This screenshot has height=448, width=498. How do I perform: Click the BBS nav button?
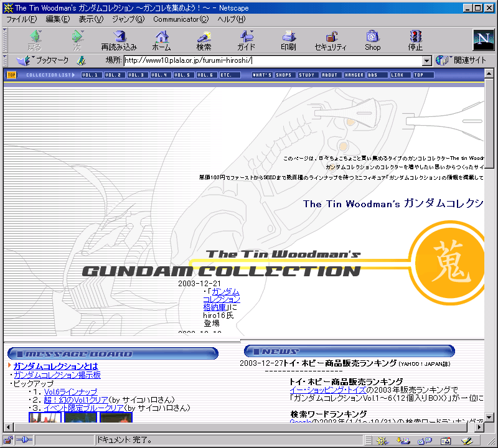tap(377, 75)
